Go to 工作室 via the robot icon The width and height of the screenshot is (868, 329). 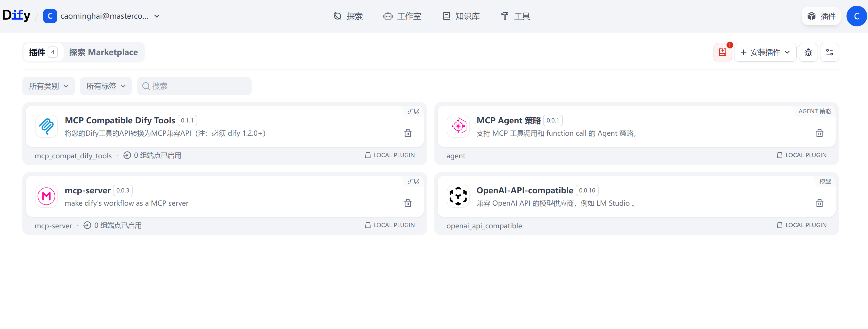(402, 16)
